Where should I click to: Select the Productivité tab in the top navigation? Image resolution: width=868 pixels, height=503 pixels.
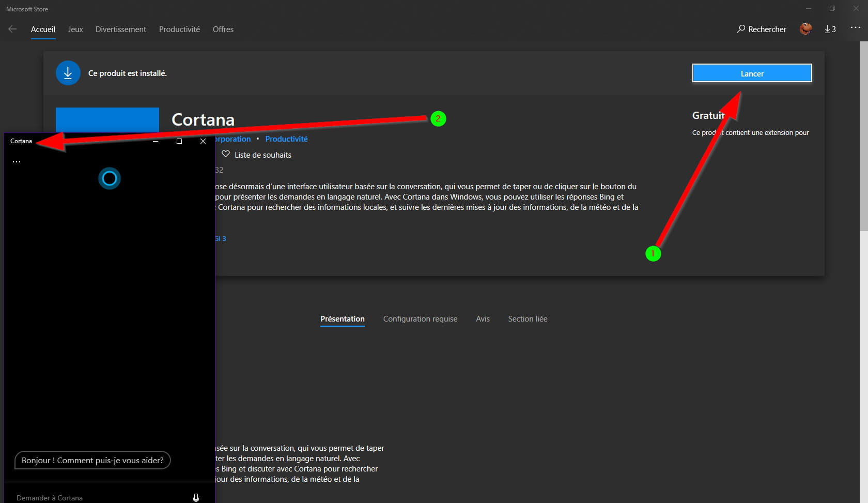click(x=179, y=29)
